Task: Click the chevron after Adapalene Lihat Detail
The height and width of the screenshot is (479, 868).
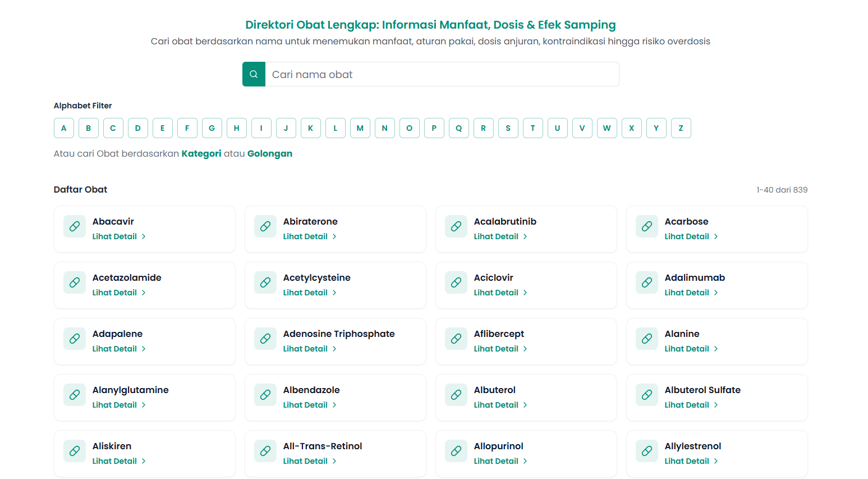Action: [144, 349]
